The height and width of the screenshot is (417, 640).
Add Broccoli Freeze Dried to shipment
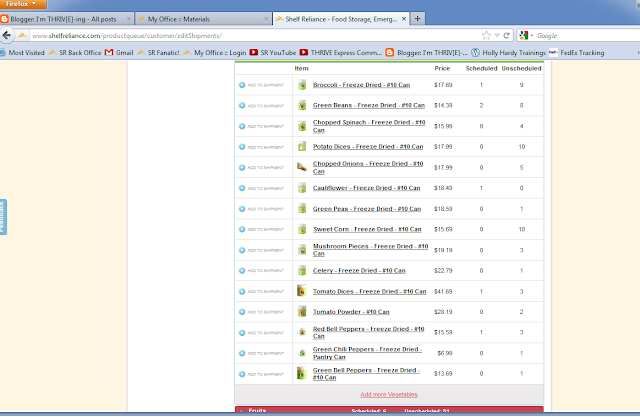[261, 85]
